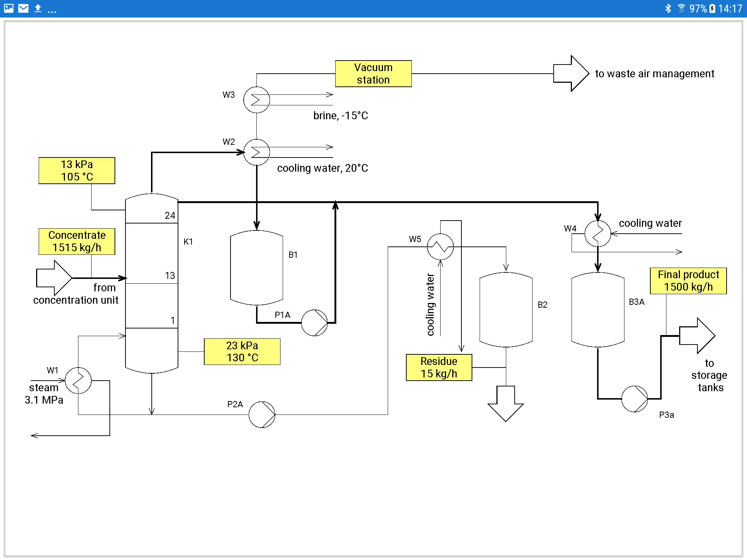Click the waste air management arrow

tap(571, 73)
